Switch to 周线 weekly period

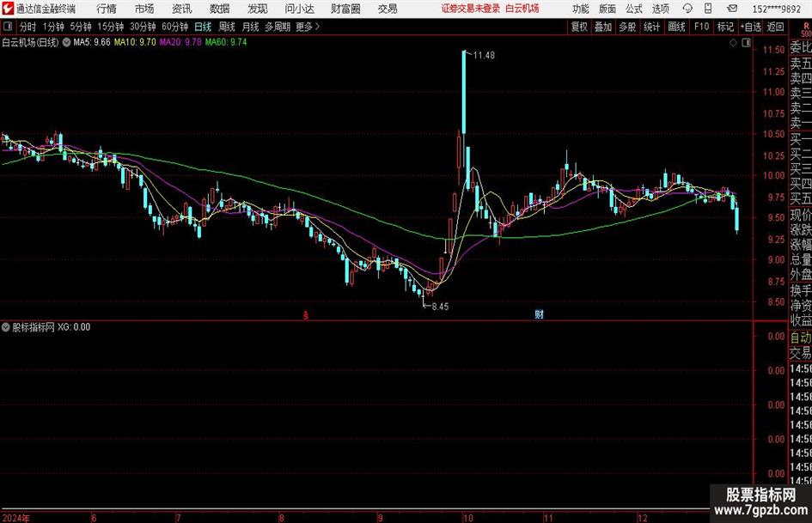pos(227,27)
